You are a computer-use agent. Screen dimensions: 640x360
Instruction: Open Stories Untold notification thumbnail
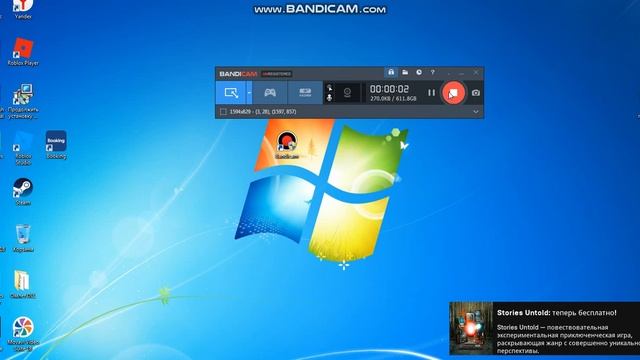[x=471, y=328]
